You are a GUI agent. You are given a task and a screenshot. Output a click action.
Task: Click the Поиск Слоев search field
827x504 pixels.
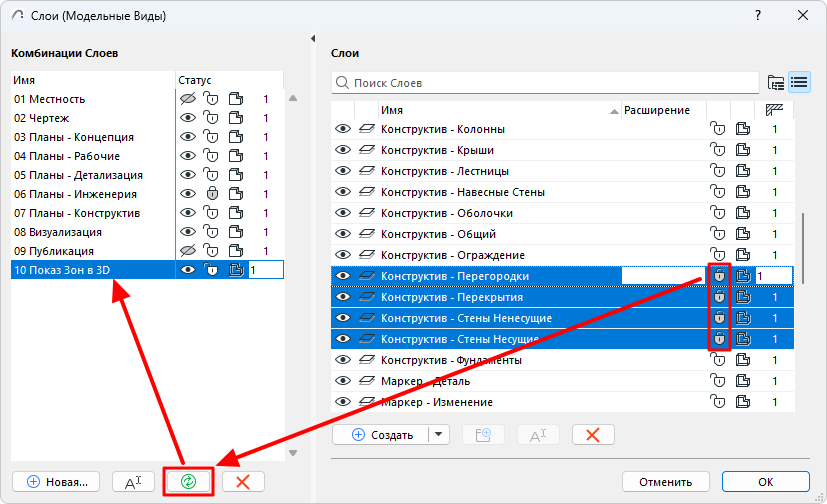545,83
